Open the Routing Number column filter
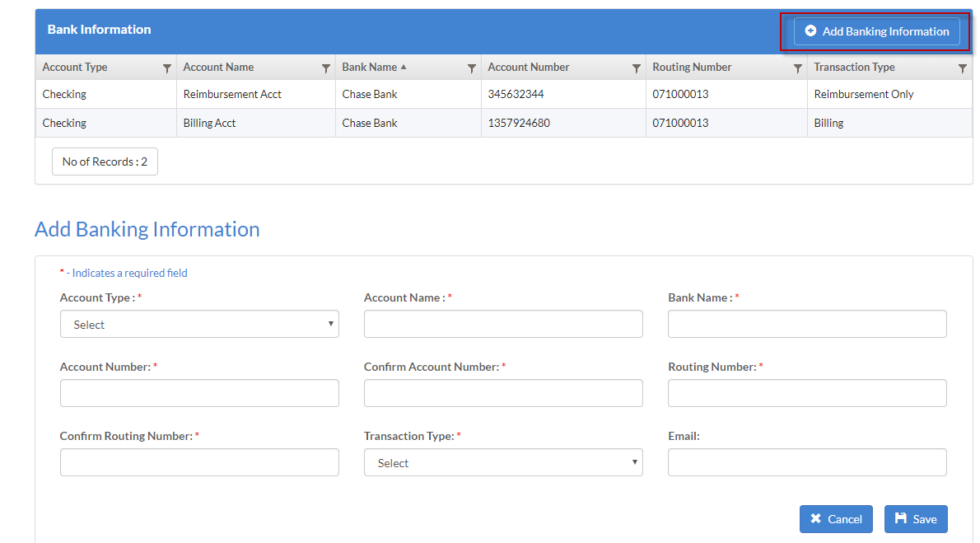Screen dimensions: 980x543 [x=797, y=67]
